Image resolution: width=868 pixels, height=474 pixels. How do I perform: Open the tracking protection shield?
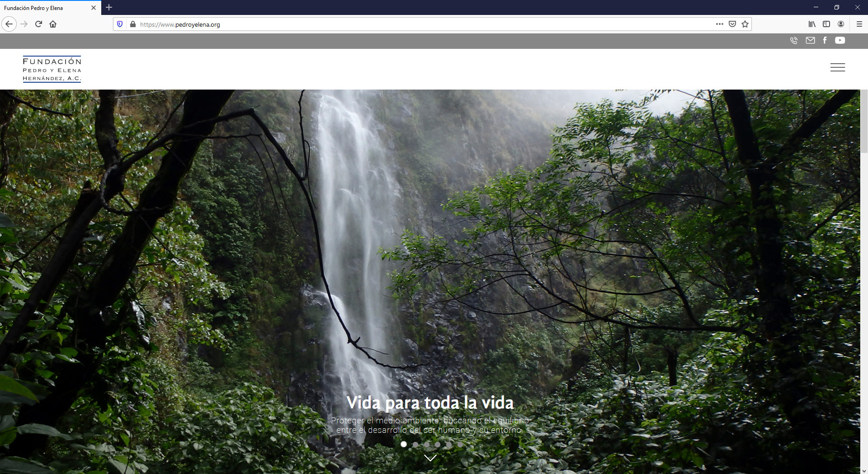pyautogui.click(x=120, y=24)
